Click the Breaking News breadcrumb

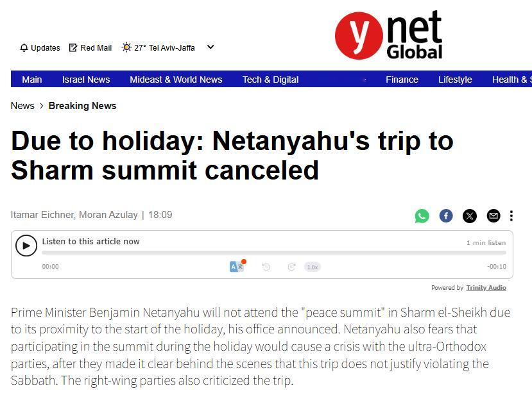[x=82, y=106]
